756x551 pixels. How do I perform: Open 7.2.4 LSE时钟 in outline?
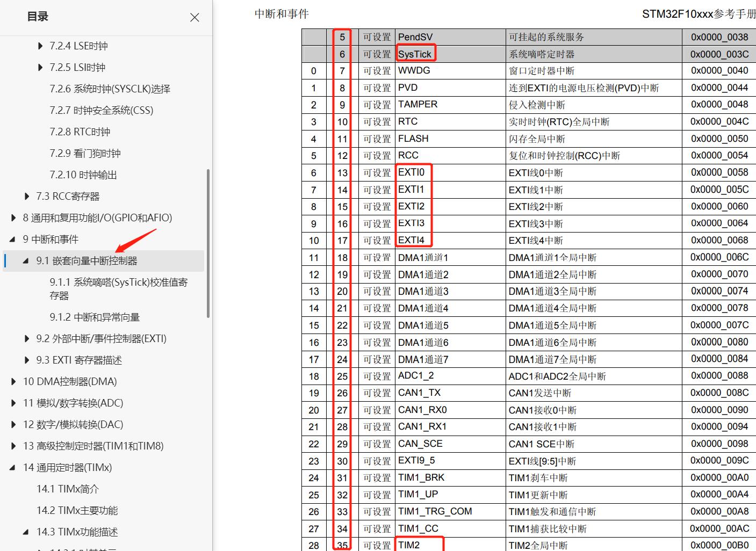click(x=78, y=46)
